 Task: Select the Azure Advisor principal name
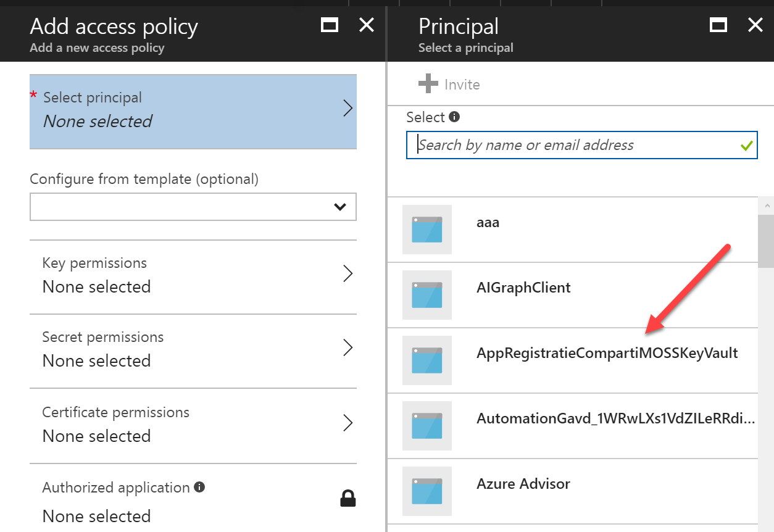click(x=523, y=483)
